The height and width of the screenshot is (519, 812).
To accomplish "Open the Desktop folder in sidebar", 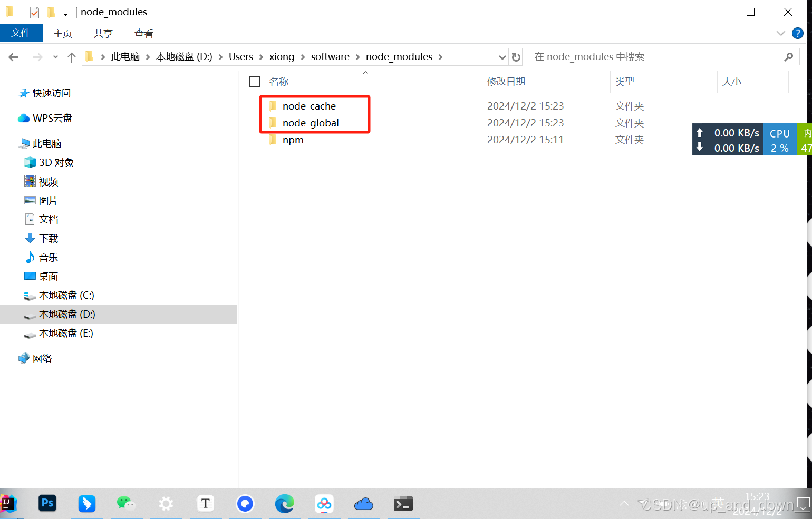I will click(42, 276).
